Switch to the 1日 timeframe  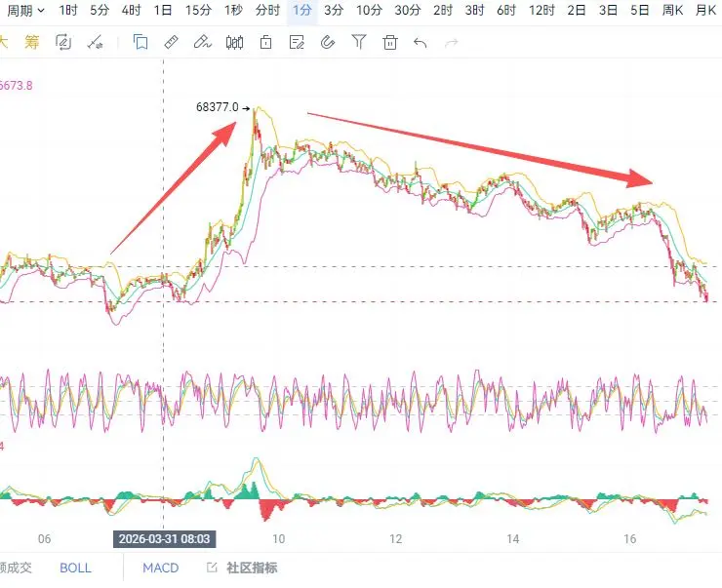163,10
